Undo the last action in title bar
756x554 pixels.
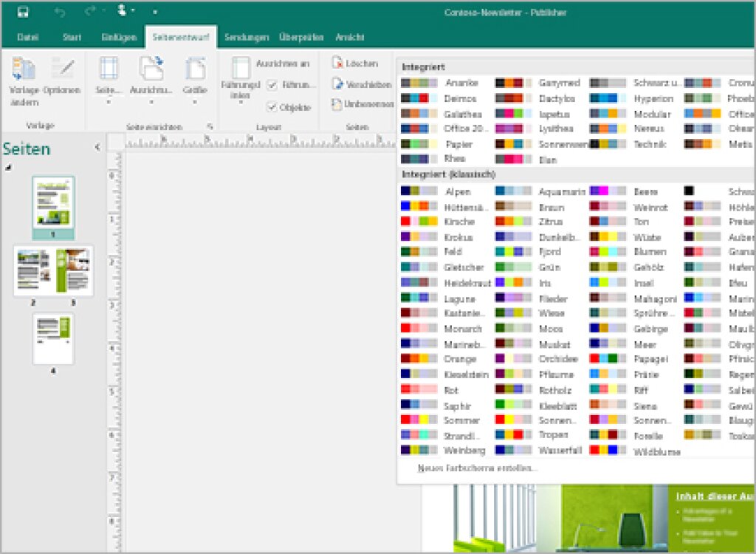[x=60, y=12]
